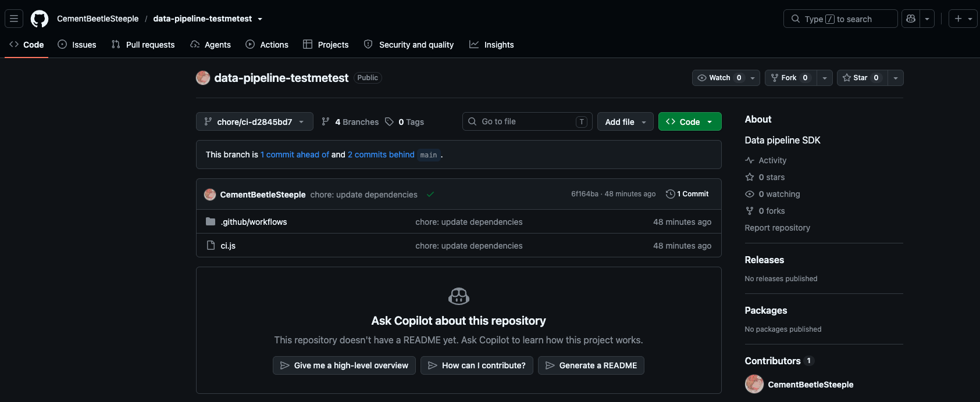Open the Add file dropdown
980x402 pixels.
pos(625,121)
